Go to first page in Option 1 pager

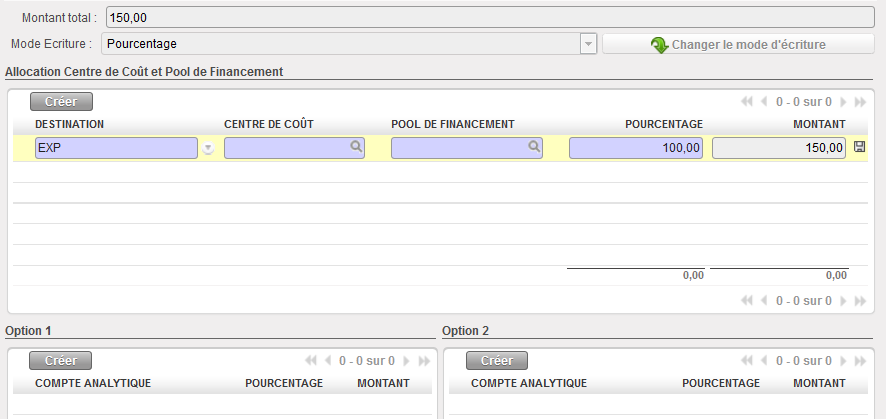pos(310,361)
